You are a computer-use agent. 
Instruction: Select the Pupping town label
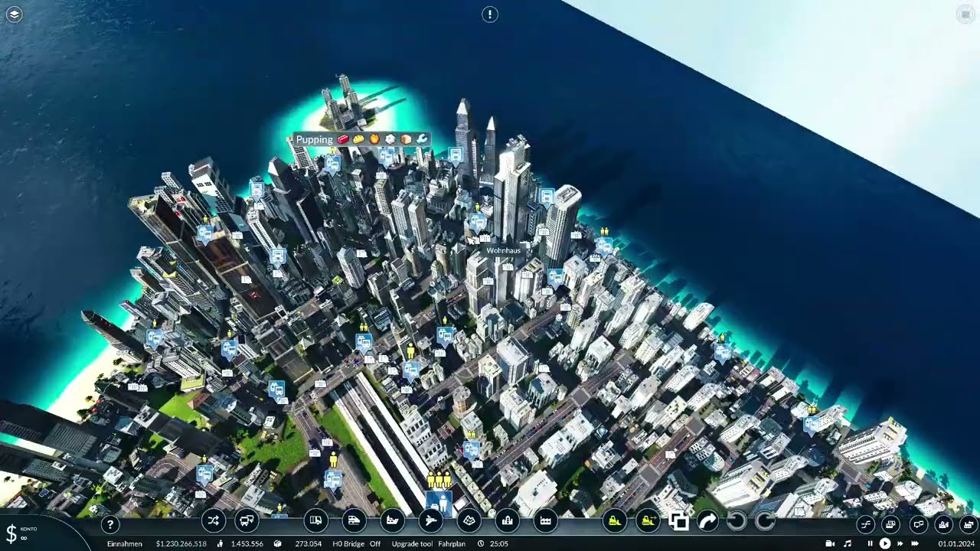315,139
